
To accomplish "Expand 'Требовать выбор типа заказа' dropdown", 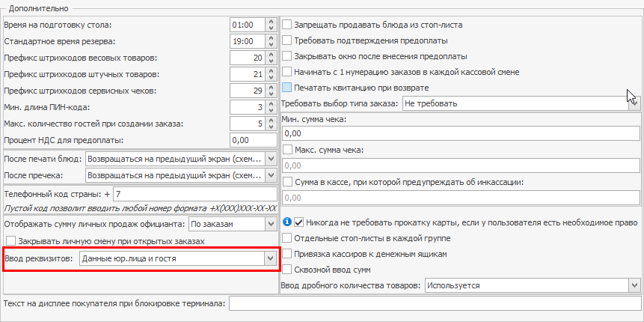I will click(x=634, y=103).
